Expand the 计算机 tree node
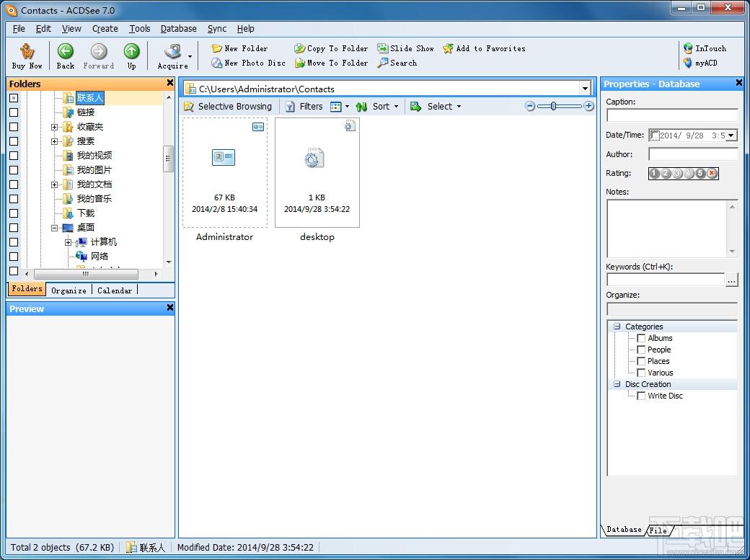The image size is (750, 560). (x=68, y=242)
